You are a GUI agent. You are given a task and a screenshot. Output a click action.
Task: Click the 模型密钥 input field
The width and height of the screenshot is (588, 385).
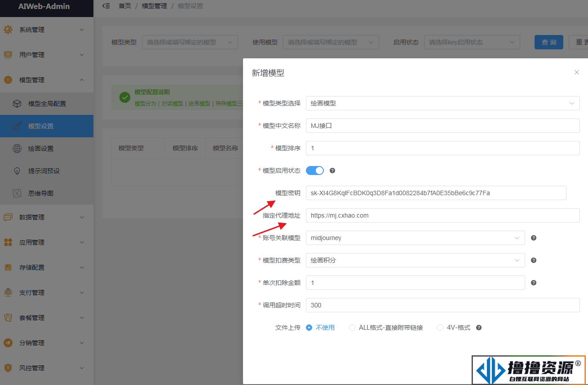click(x=436, y=193)
